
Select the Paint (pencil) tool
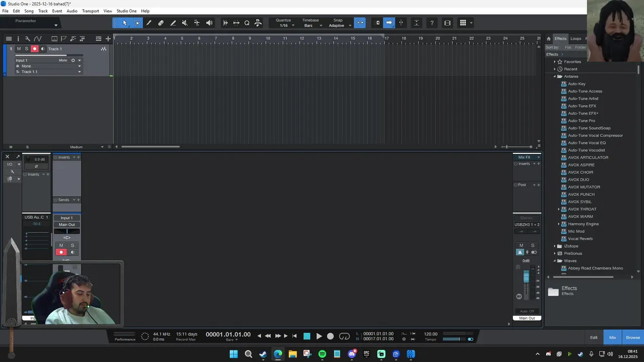pyautogui.click(x=173, y=23)
